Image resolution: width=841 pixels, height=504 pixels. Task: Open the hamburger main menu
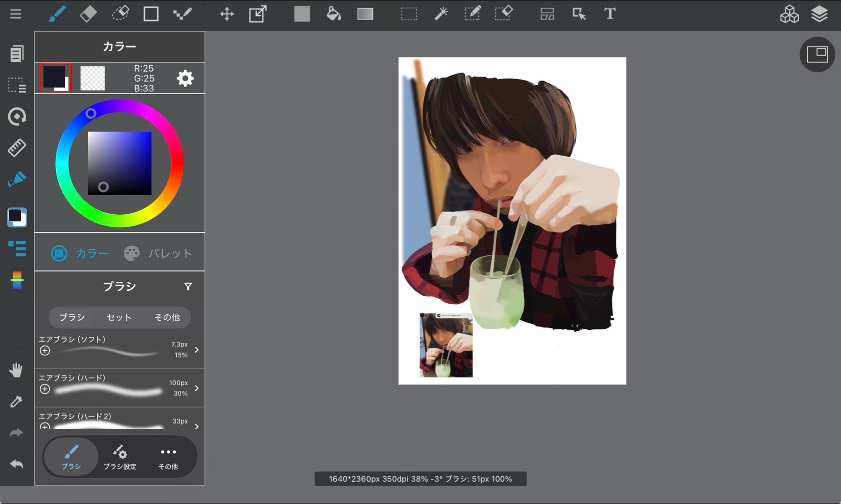coord(16,14)
